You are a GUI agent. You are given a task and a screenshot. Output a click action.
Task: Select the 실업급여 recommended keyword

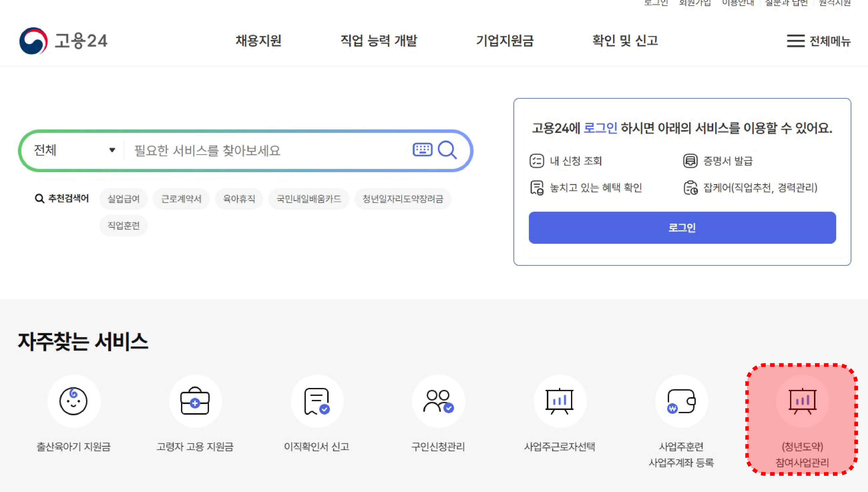[x=124, y=199]
